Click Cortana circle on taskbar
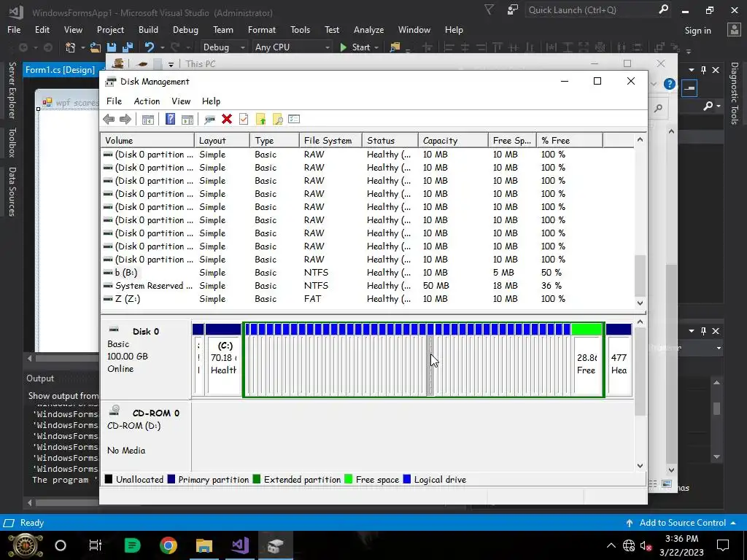Viewport: 747px width, 560px height. tap(61, 545)
